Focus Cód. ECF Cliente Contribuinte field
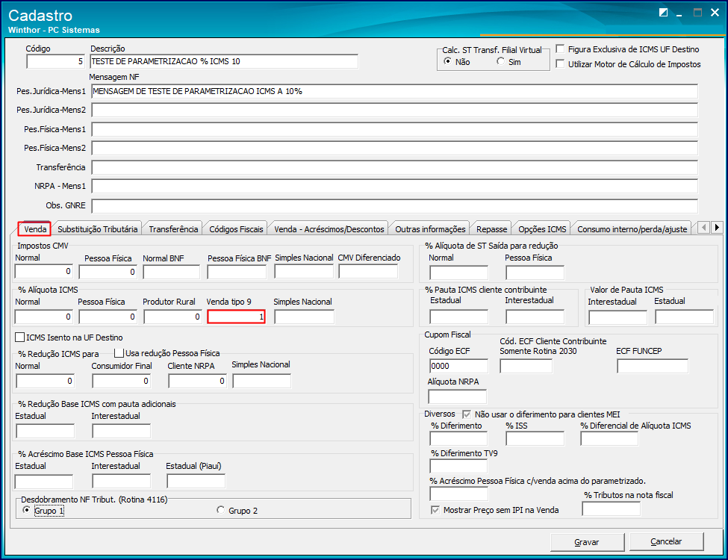 [x=526, y=366]
